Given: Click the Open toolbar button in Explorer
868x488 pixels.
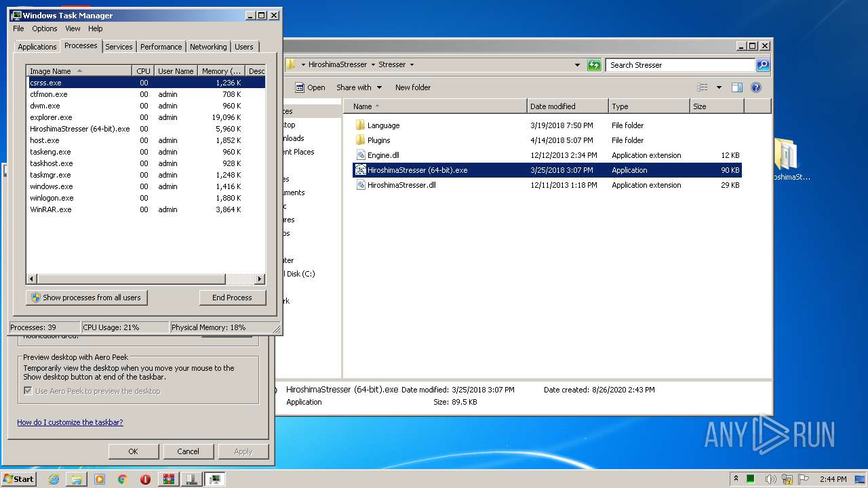Looking at the screenshot, I should coord(310,87).
